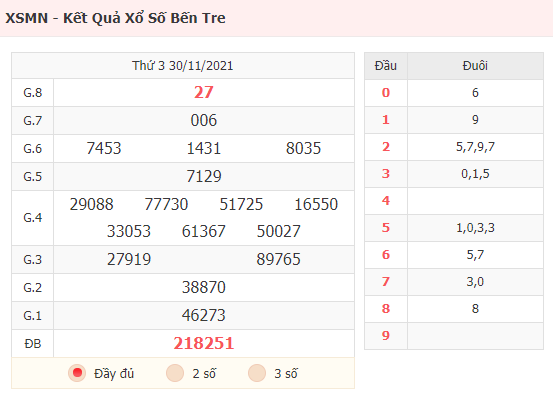Click the G.4 number 16550
The height and width of the screenshot is (397, 553).
[316, 204]
